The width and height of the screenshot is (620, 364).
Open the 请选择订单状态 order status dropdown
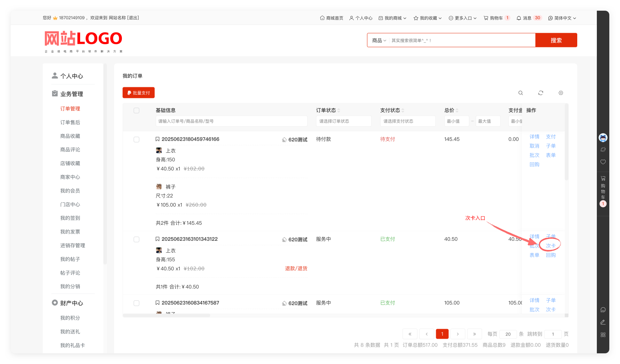[343, 121]
